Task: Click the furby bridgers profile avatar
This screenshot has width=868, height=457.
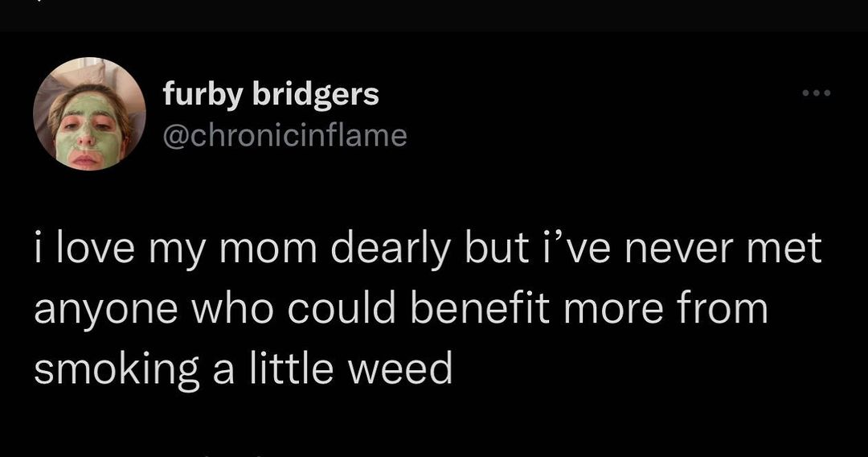Action: pos(89,113)
